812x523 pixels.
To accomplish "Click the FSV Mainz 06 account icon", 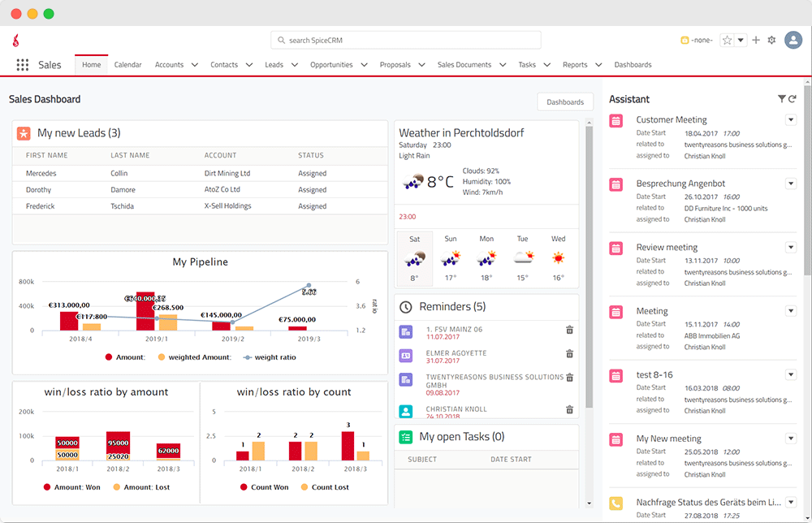I will click(x=406, y=332).
